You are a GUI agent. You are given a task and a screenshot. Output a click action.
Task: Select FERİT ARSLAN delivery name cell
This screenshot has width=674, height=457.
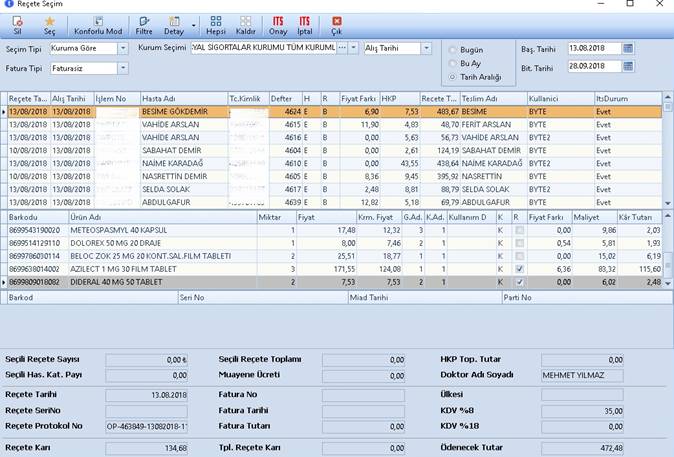pos(493,125)
